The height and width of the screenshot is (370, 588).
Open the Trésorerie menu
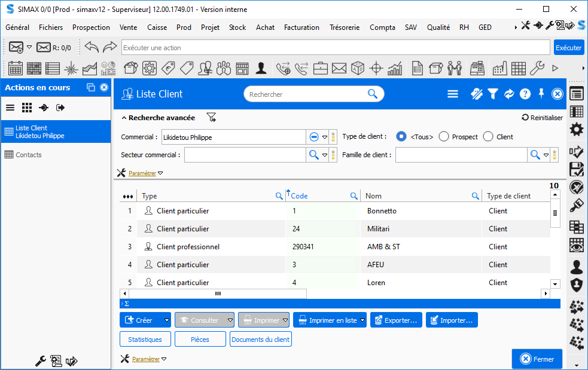344,27
